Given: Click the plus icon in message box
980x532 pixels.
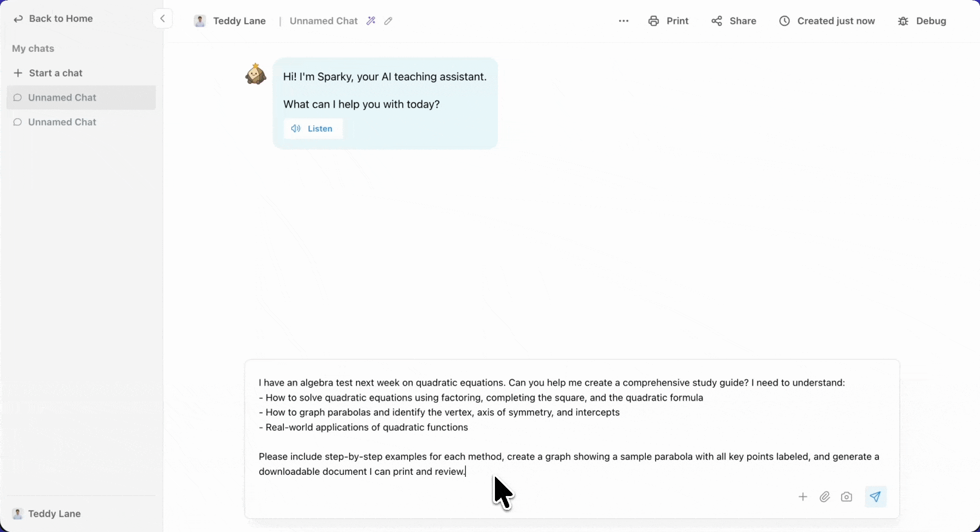Looking at the screenshot, I should point(803,497).
